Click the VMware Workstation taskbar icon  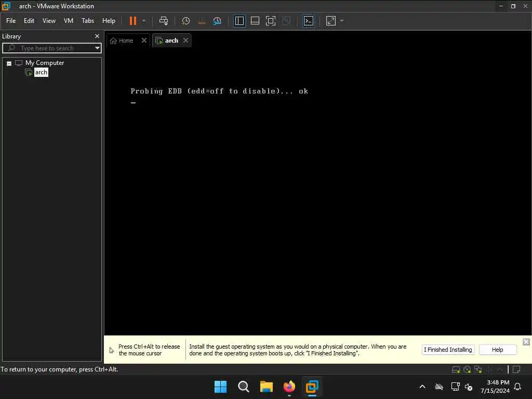click(312, 387)
